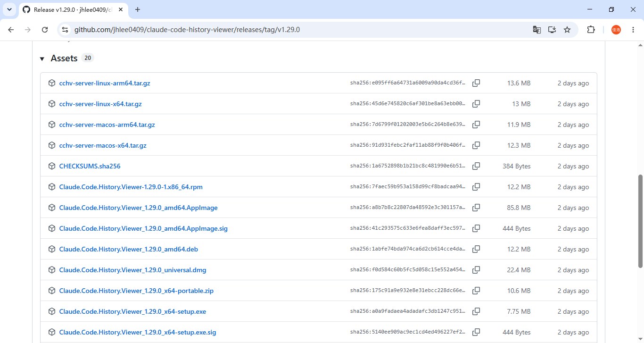Click the 22.4 MB file size

(519, 270)
